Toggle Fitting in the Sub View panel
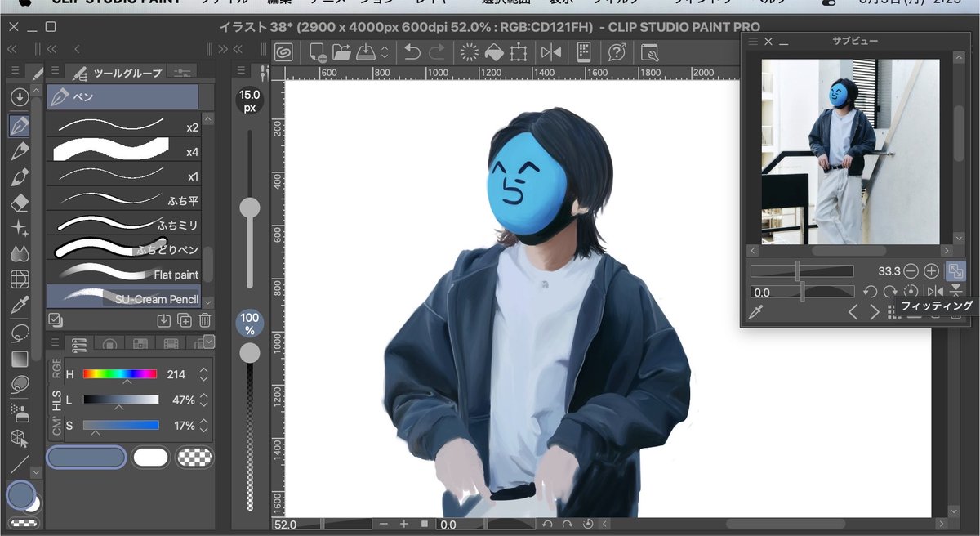Viewport: 980px width, 536px height. (x=955, y=270)
